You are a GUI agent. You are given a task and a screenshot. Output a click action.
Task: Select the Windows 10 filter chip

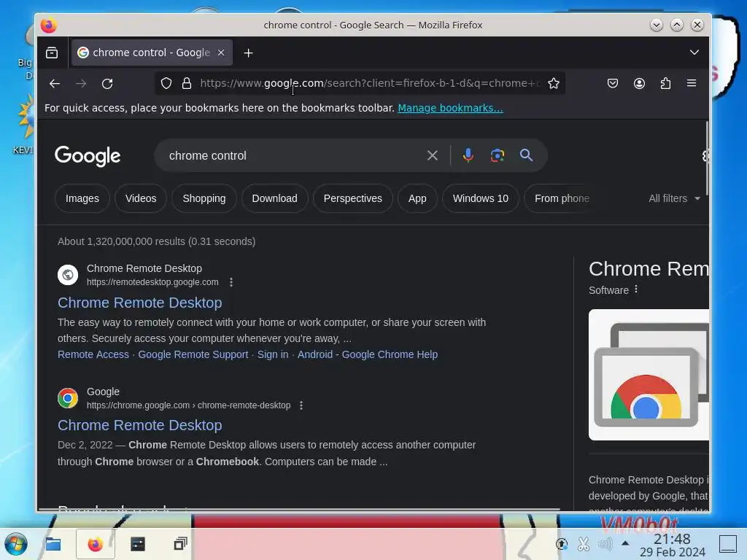click(x=480, y=198)
